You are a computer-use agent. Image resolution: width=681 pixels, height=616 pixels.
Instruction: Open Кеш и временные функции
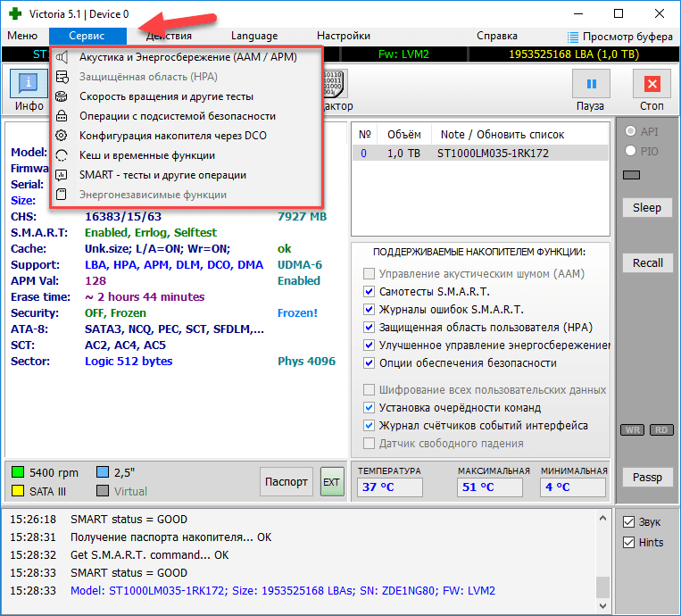coord(187,155)
